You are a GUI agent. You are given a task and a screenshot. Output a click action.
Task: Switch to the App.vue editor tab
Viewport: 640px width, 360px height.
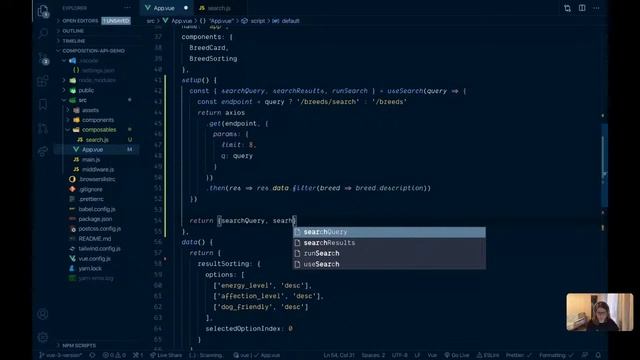coord(164,8)
